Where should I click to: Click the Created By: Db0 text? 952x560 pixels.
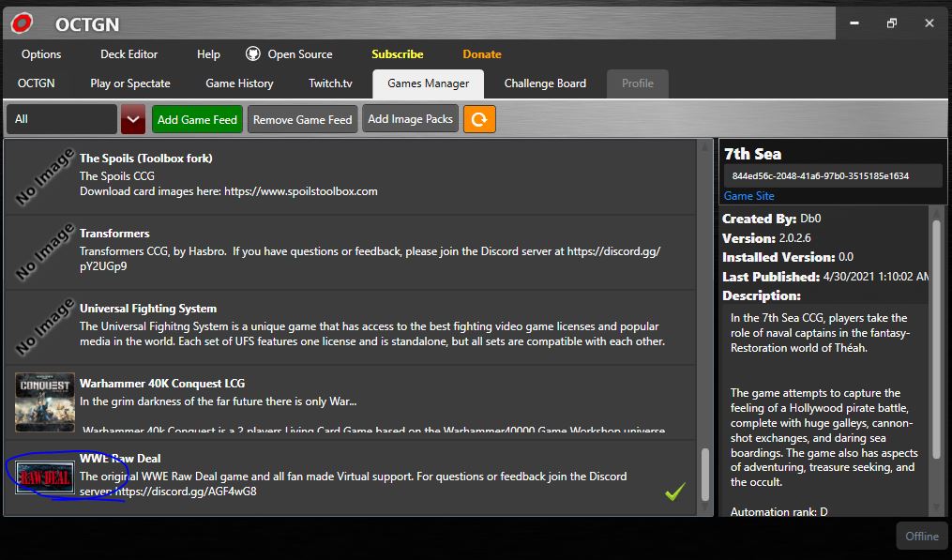click(771, 219)
